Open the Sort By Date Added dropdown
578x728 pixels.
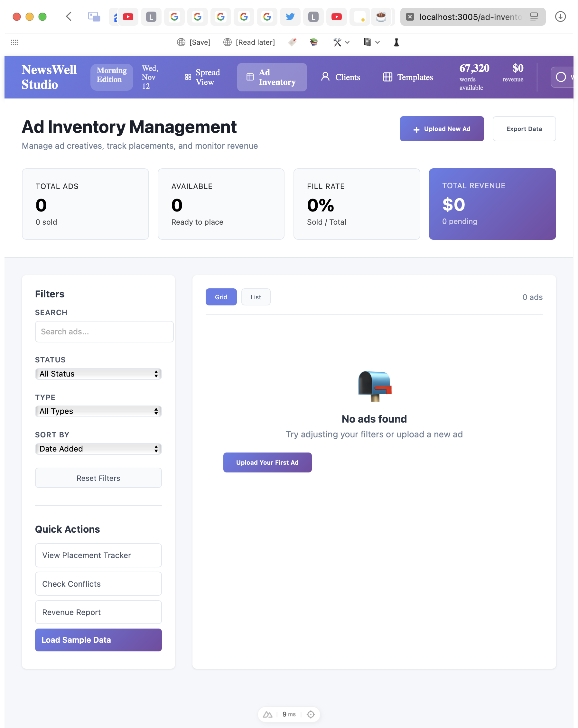pyautogui.click(x=98, y=449)
